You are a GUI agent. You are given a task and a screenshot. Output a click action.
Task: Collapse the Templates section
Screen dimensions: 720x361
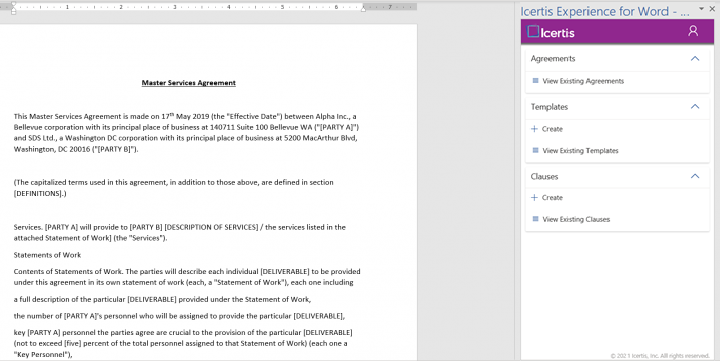[x=695, y=107]
